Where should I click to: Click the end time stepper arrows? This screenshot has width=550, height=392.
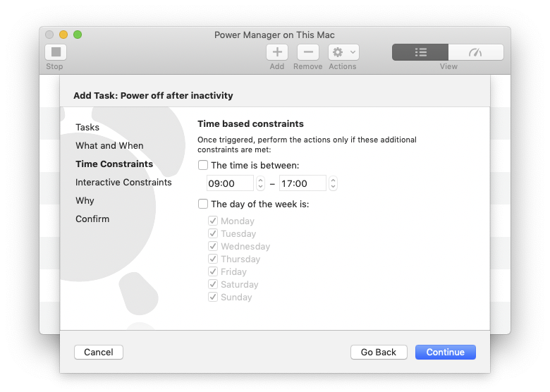click(x=333, y=183)
